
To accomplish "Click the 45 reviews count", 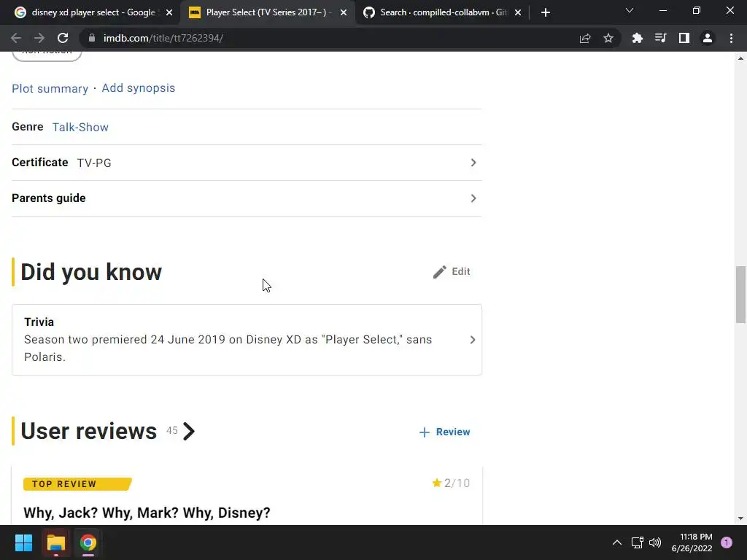I will pyautogui.click(x=172, y=430).
